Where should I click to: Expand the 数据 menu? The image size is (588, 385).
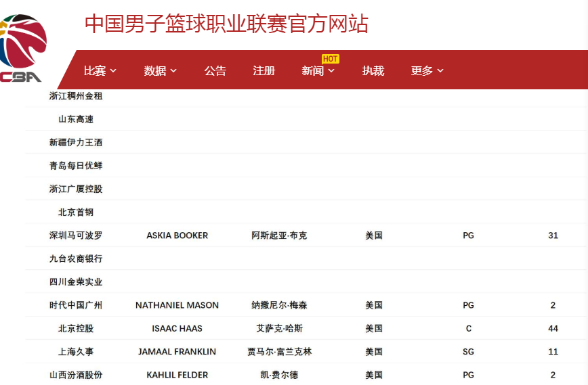tap(160, 70)
